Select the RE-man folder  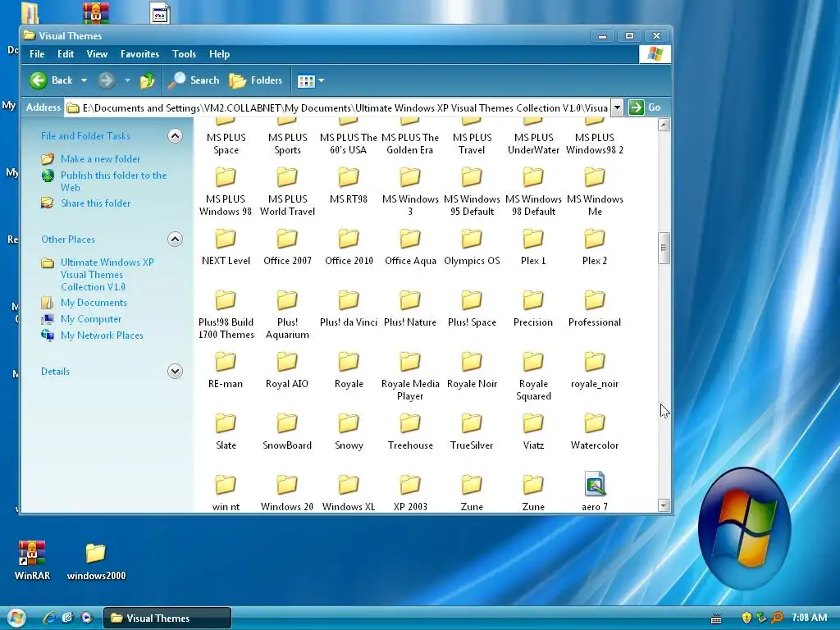click(226, 370)
